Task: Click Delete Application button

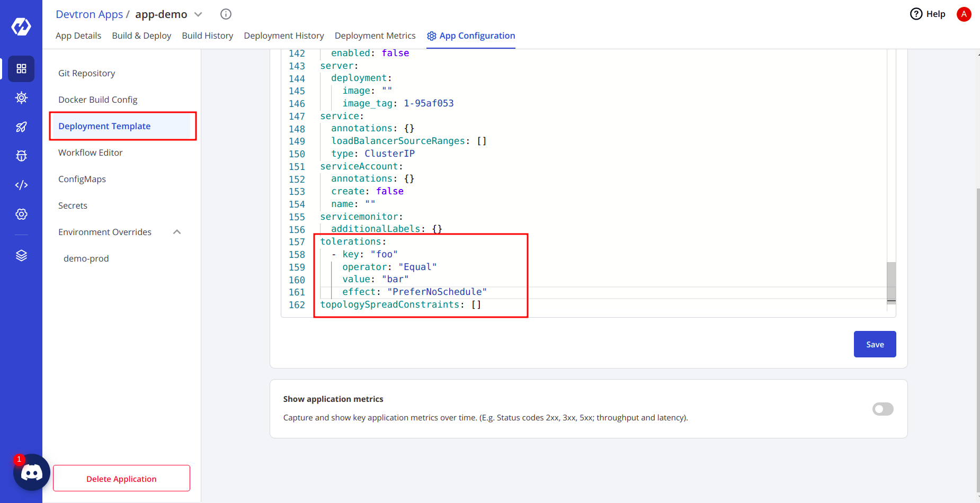Action: click(x=121, y=478)
